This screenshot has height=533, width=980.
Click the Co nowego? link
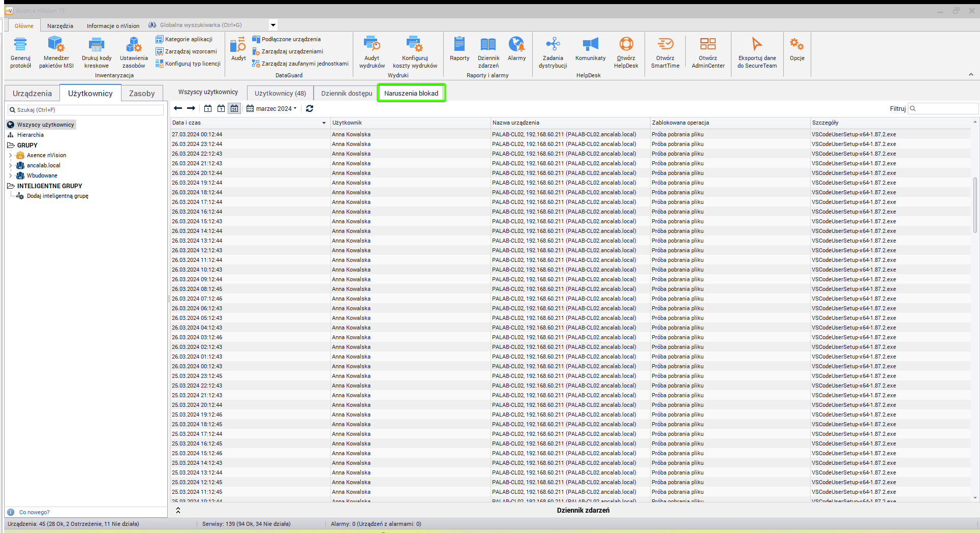point(34,512)
